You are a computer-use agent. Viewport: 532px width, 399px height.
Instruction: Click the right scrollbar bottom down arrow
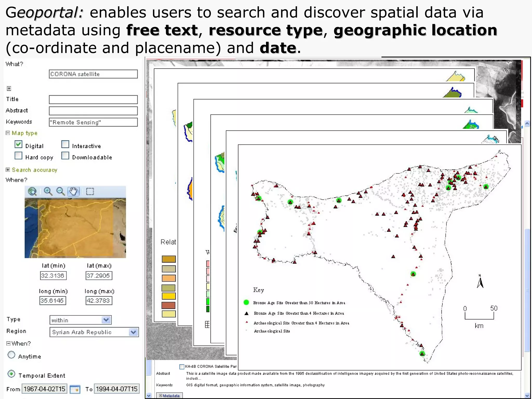(527, 396)
